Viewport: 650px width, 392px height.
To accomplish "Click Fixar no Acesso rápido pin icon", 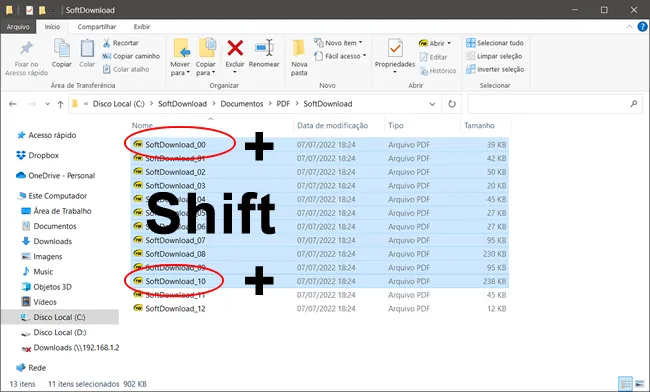I will [x=26, y=49].
